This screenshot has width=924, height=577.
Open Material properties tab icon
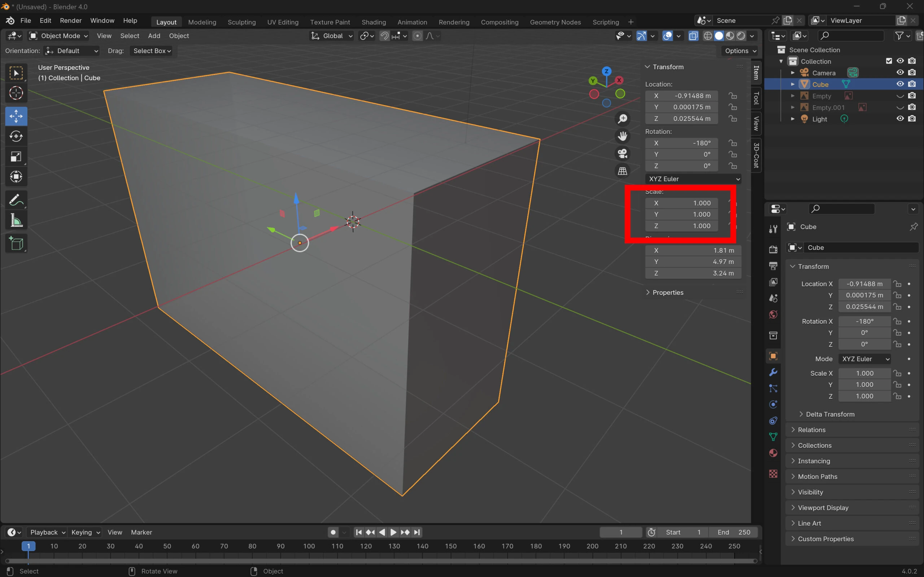tap(773, 453)
